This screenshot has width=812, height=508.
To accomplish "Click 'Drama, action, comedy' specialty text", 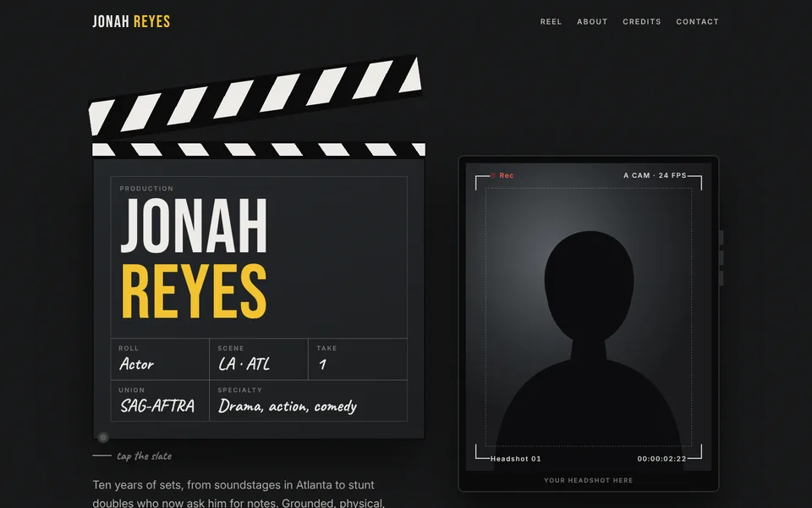I will 288,406.
